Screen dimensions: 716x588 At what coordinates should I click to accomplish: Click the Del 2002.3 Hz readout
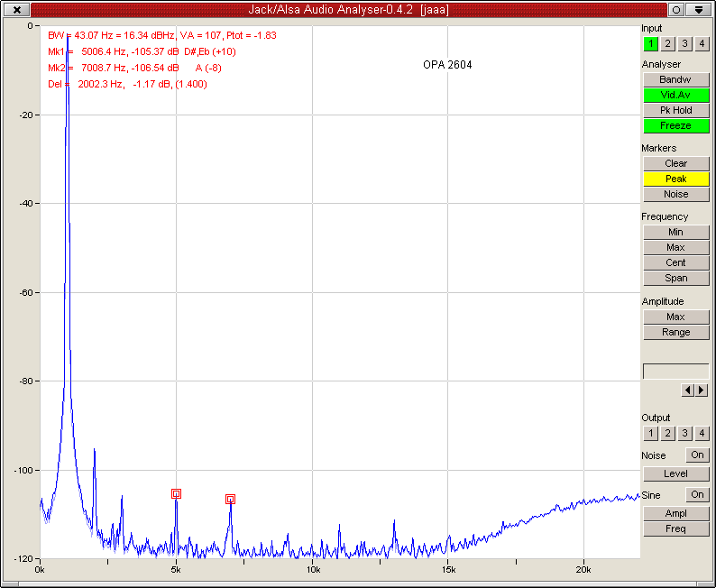click(127, 85)
